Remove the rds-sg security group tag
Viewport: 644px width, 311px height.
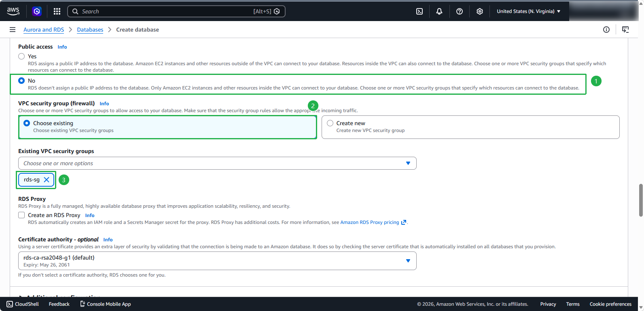pyautogui.click(x=47, y=179)
